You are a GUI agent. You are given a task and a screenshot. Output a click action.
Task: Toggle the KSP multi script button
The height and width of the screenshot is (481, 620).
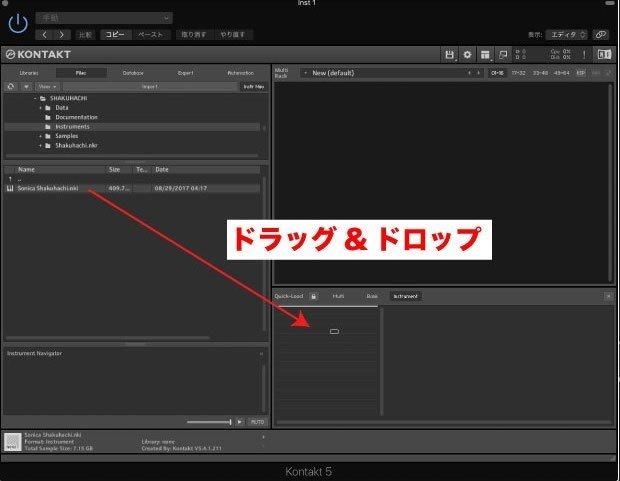coord(580,73)
